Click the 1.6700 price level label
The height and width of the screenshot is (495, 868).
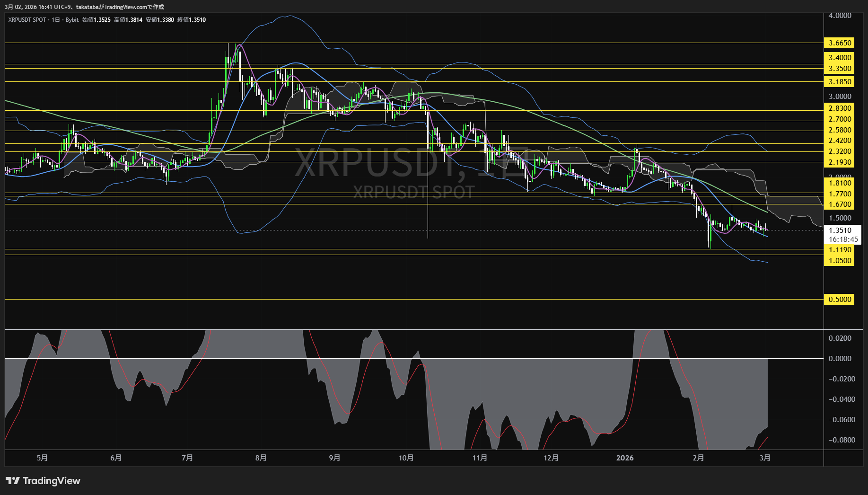(x=839, y=205)
